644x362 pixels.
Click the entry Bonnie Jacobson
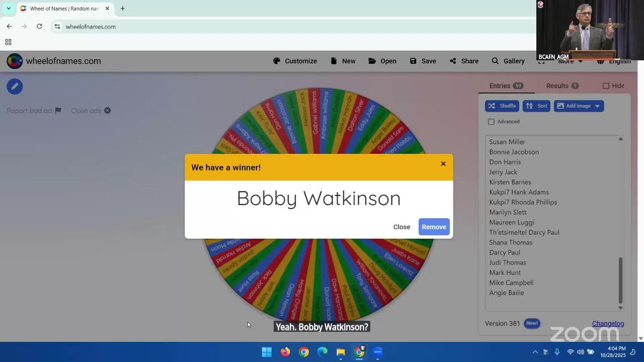pyautogui.click(x=514, y=152)
